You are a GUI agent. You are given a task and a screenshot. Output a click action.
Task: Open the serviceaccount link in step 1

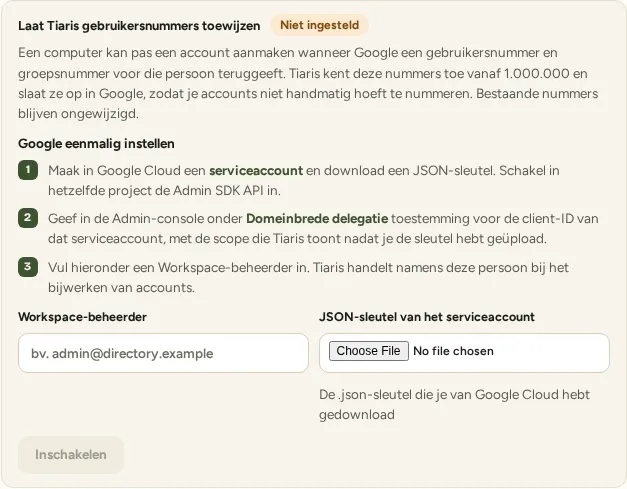[256, 170]
